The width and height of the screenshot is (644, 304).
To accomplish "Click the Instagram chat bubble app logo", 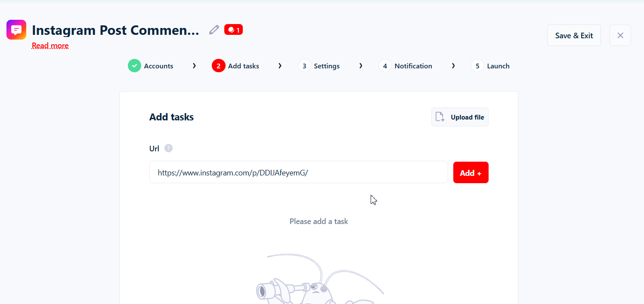I will click(16, 29).
